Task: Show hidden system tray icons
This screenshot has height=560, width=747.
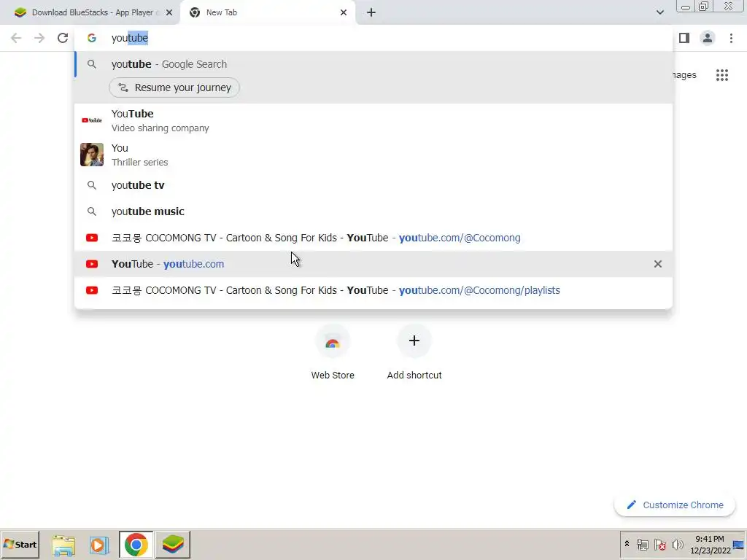Action: (x=627, y=544)
